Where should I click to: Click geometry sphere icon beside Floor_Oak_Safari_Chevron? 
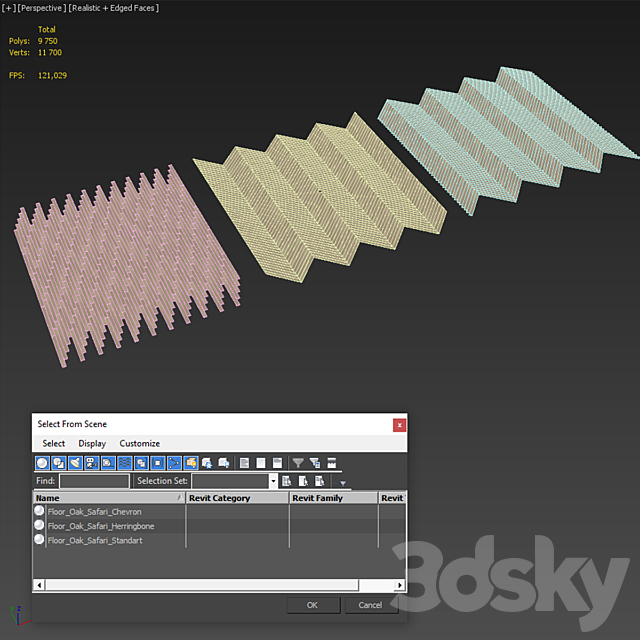(x=39, y=511)
